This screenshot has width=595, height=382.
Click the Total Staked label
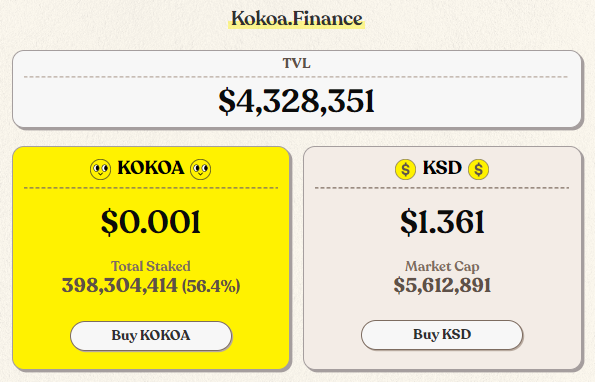151,266
